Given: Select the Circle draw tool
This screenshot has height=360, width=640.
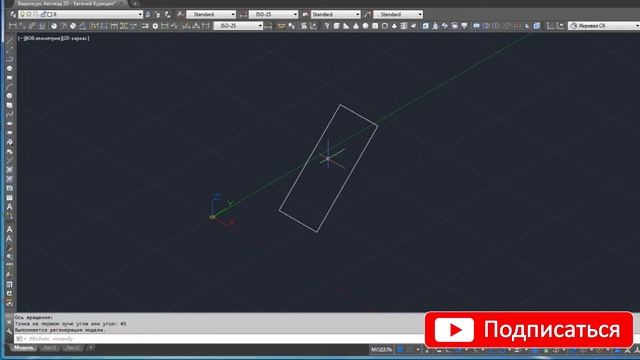Looking at the screenshot, I should (x=9, y=96).
